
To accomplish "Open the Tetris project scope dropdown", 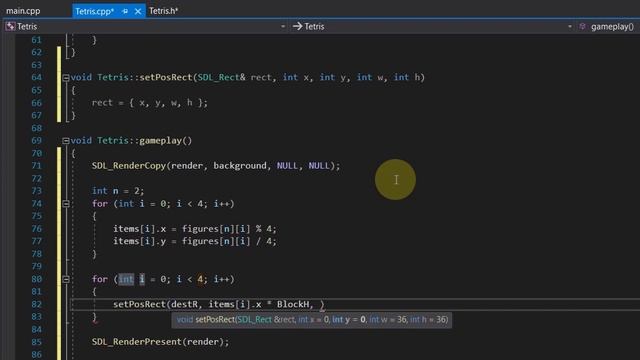I will point(283,27).
